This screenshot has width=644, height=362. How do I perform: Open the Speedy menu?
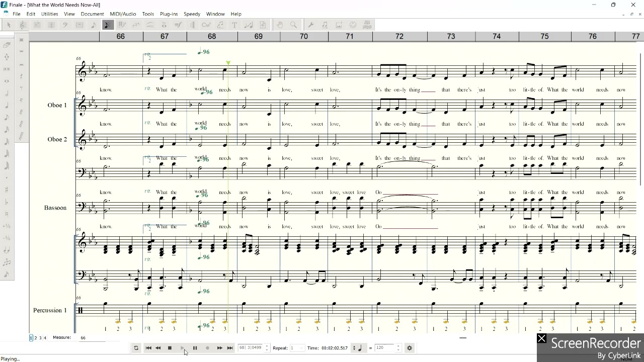point(192,14)
